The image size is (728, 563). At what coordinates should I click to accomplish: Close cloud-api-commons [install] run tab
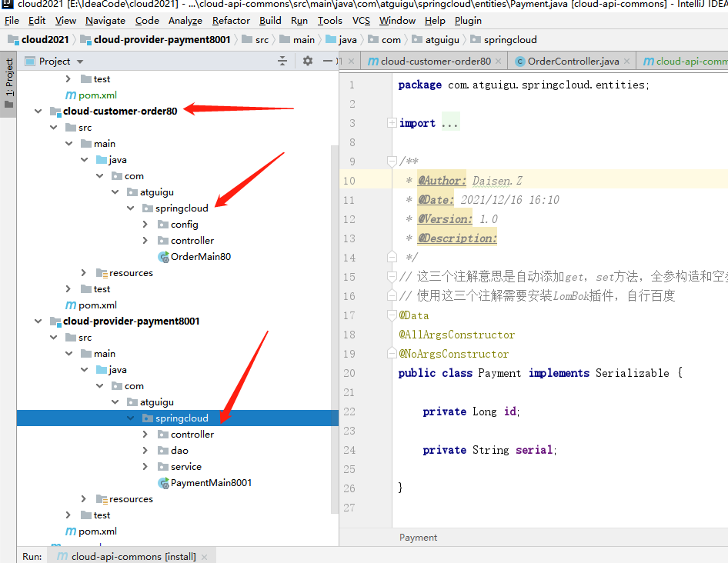(x=204, y=557)
